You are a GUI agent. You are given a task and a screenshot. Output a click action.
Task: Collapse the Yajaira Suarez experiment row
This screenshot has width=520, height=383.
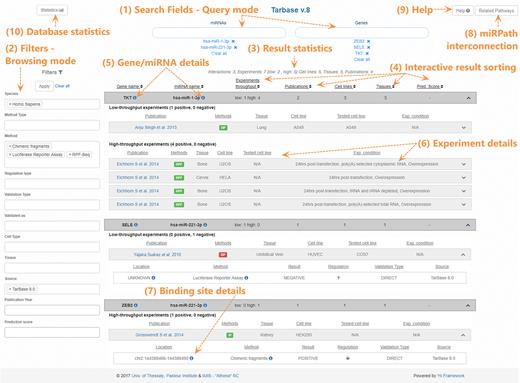[463, 254]
